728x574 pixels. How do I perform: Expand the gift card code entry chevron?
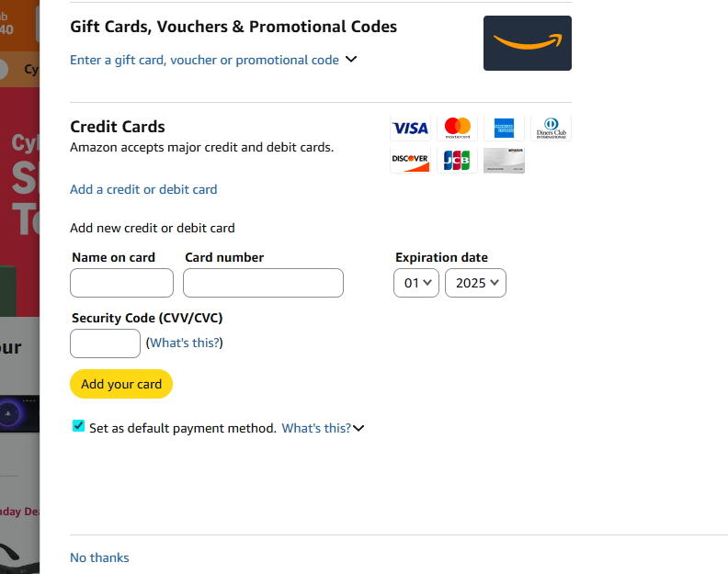(x=350, y=60)
